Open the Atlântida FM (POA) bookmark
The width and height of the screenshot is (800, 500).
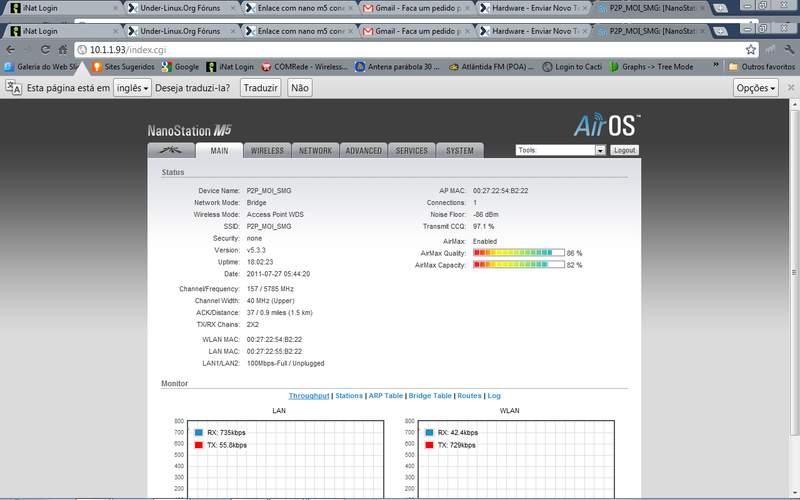[x=492, y=67]
